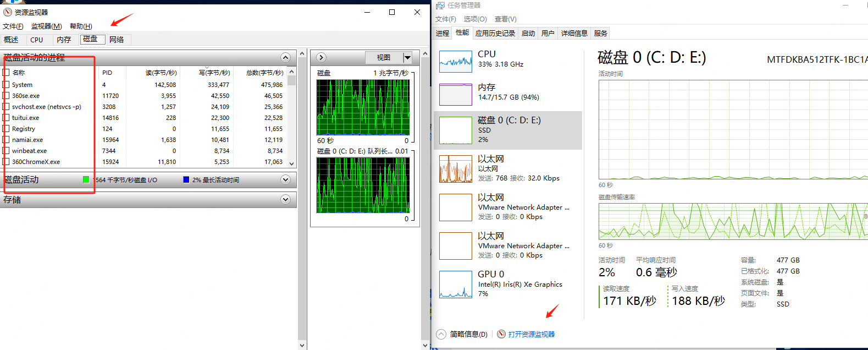
Task: Click the main pane scrollbar up arrow
Action: point(302,53)
